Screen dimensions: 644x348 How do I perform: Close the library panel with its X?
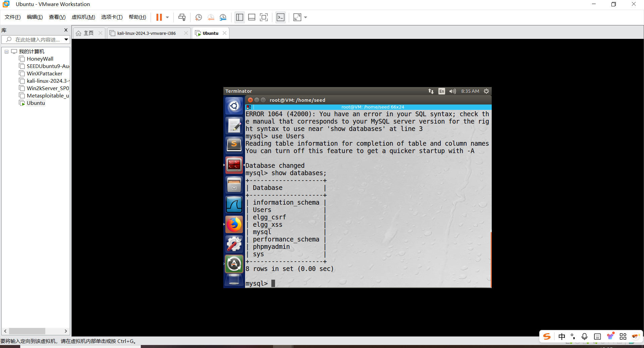[x=66, y=30]
